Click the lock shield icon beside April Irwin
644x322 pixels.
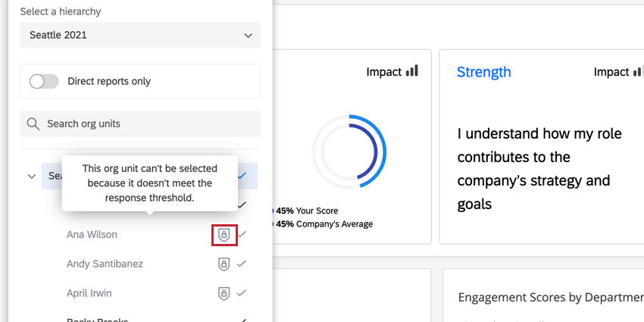point(224,293)
